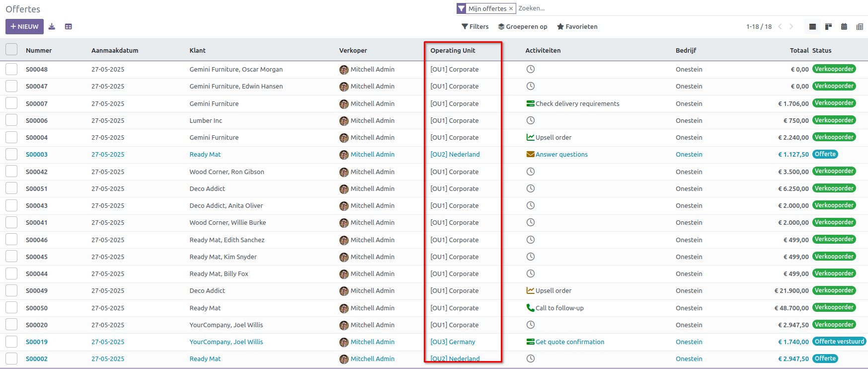Select all rows with the header checkbox
This screenshot has height=369, width=868.
11,50
